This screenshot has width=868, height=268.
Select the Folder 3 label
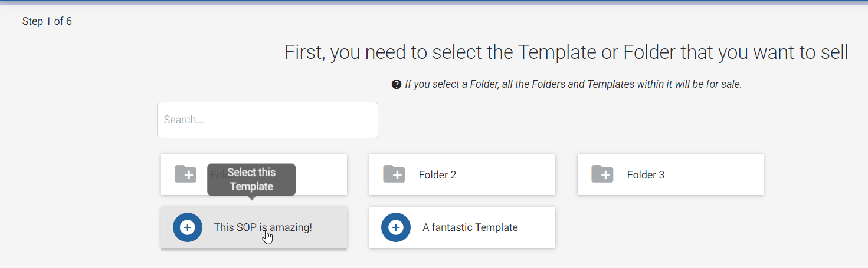click(646, 175)
